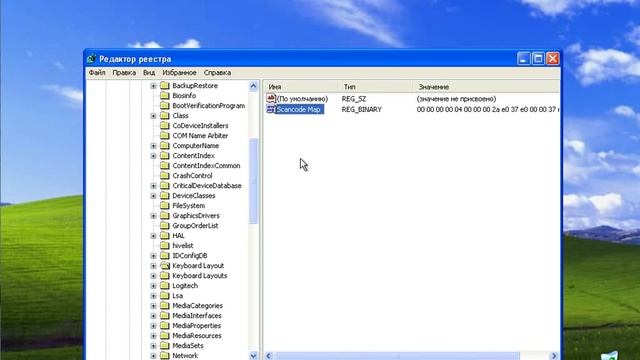Expand the ContentIndex tree node
Image resolution: width=640 pixels, height=360 pixels.
(153, 156)
